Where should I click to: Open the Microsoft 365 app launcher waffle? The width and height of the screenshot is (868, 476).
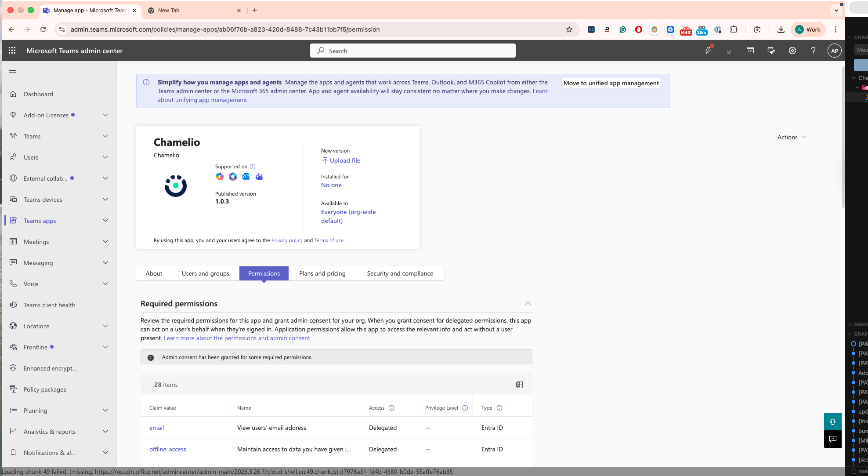pyautogui.click(x=12, y=51)
